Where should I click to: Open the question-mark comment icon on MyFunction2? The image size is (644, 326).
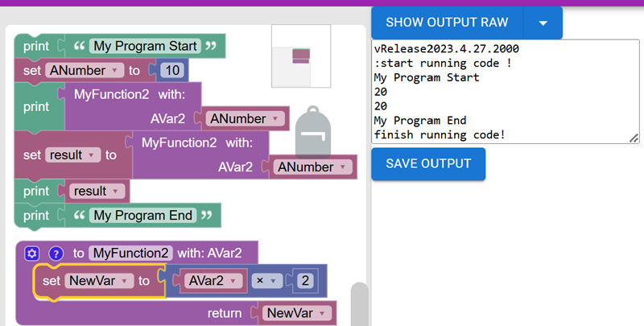[x=56, y=254]
